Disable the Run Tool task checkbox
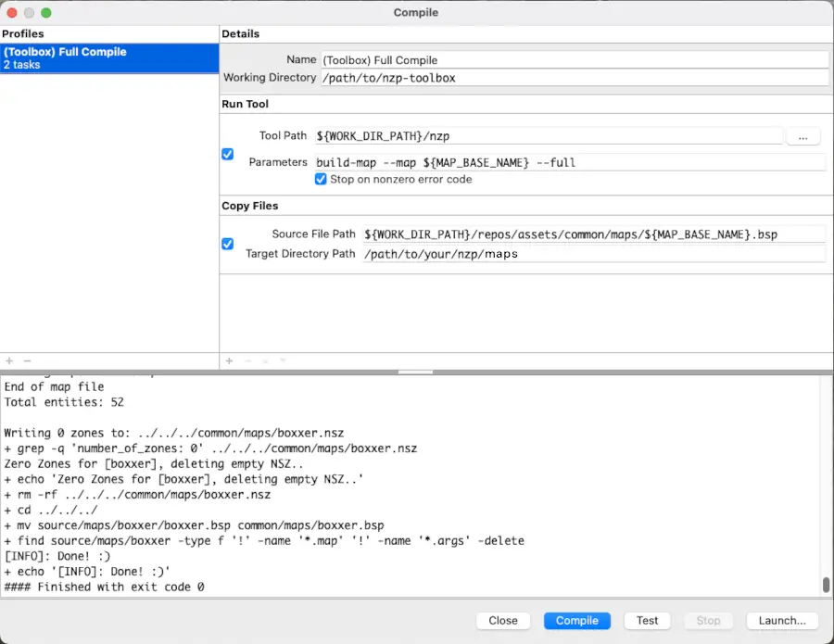The height and width of the screenshot is (644, 834). point(227,154)
